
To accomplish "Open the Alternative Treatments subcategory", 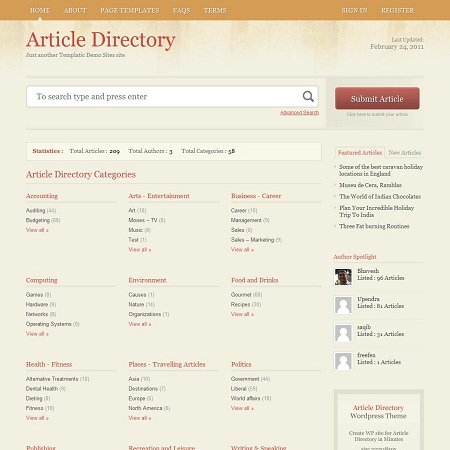I will tap(52, 379).
